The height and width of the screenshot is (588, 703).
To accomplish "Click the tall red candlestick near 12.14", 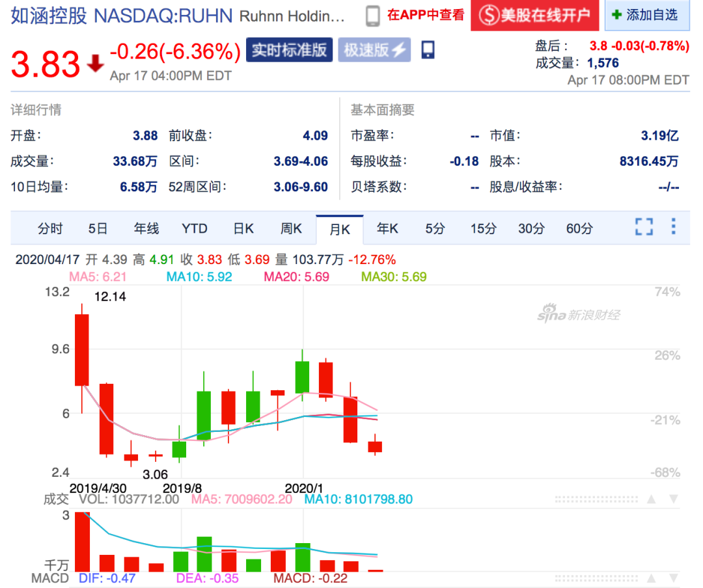I will 81,349.
